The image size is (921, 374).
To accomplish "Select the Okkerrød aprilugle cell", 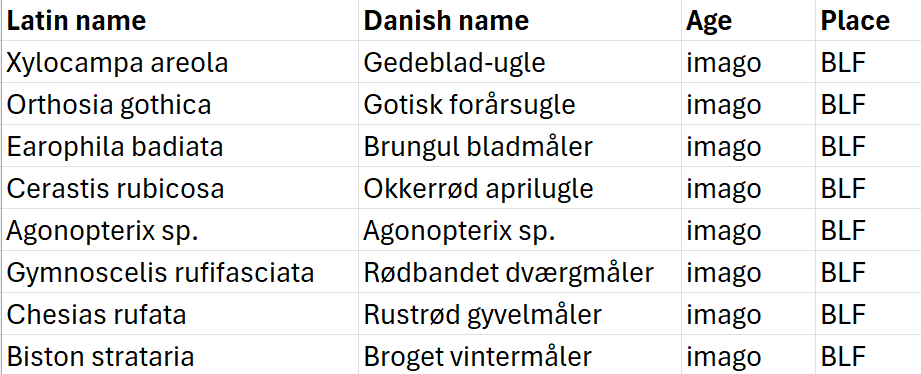I will point(520,188).
